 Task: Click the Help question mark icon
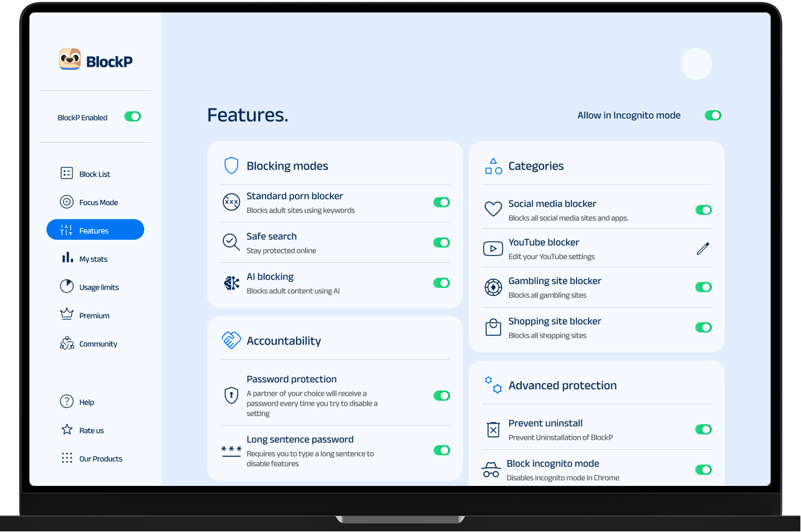tap(67, 402)
